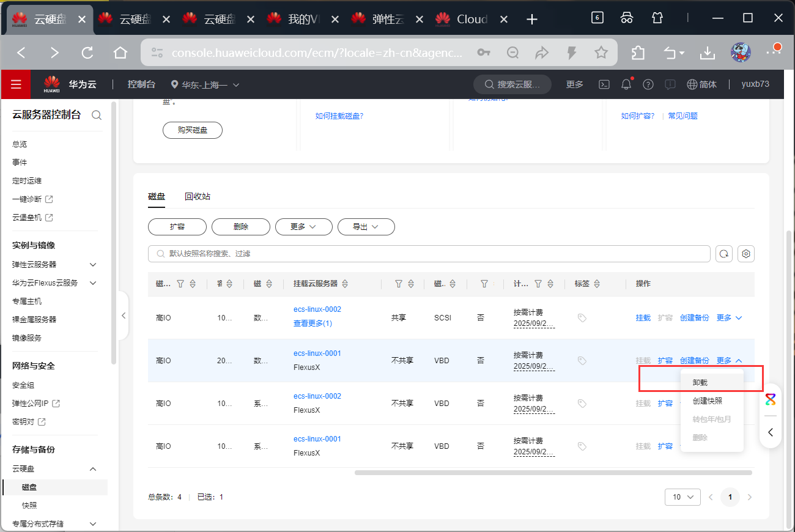Bookmark page with star icon

pyautogui.click(x=601, y=53)
